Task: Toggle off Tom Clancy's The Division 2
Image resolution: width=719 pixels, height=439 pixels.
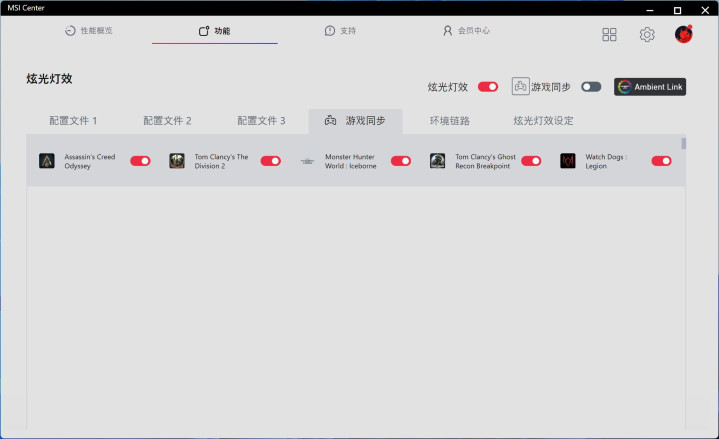Action: click(x=270, y=161)
